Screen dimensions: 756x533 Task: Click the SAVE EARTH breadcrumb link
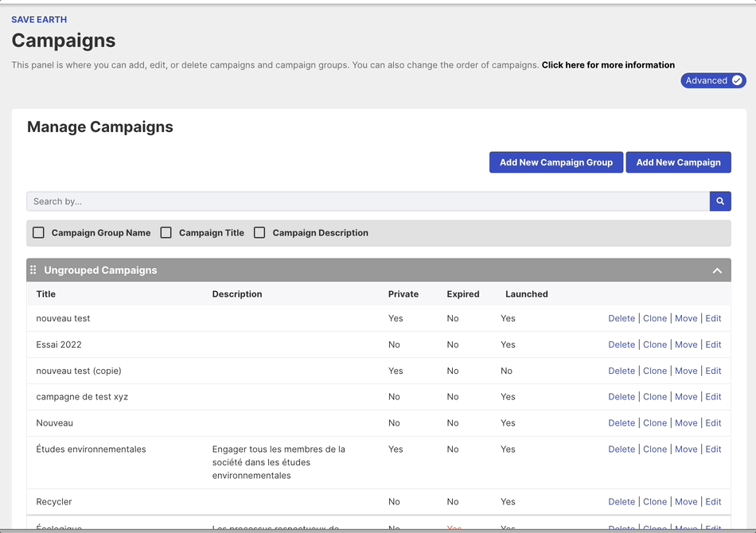39,19
